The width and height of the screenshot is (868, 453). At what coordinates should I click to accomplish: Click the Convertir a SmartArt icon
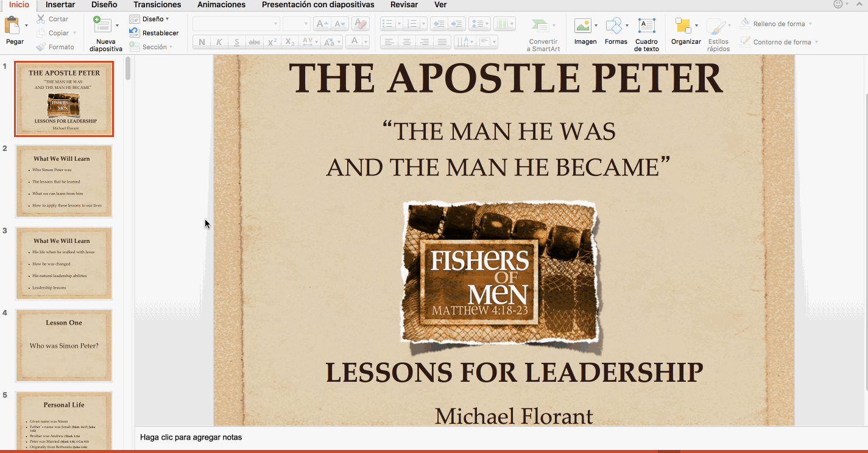(x=540, y=26)
